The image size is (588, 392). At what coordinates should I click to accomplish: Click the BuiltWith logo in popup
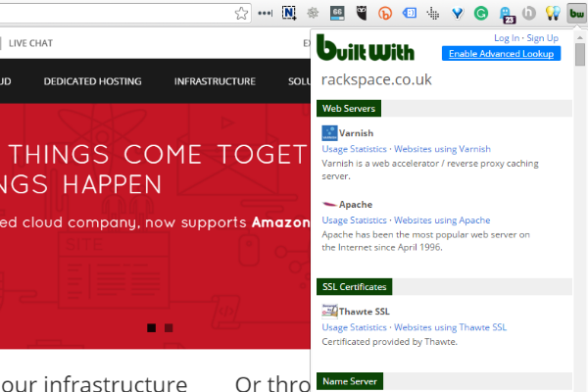click(367, 50)
